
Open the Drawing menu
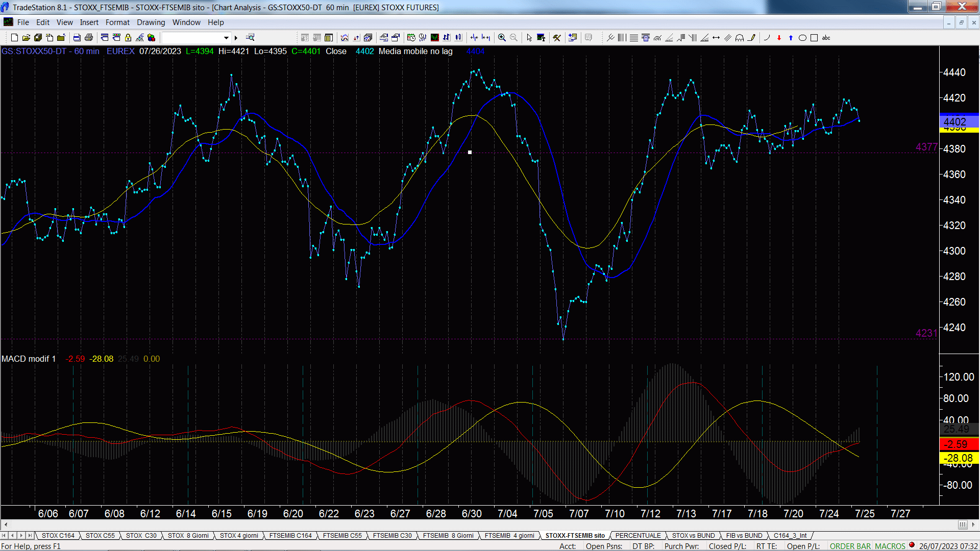(x=151, y=22)
